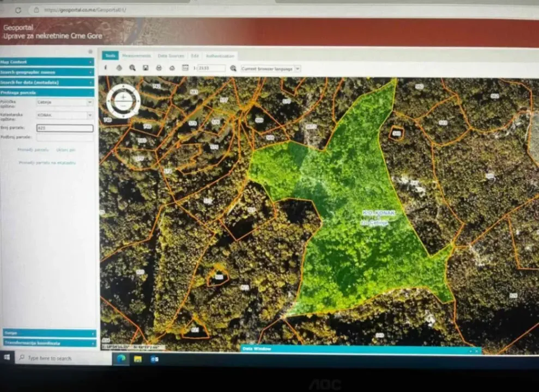
Task: Open Microsoft Edge from the taskbar
Action: pyautogui.click(x=121, y=359)
